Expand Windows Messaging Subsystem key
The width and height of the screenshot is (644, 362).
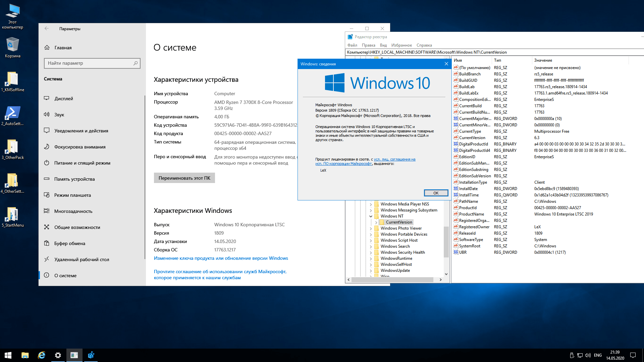371,210
